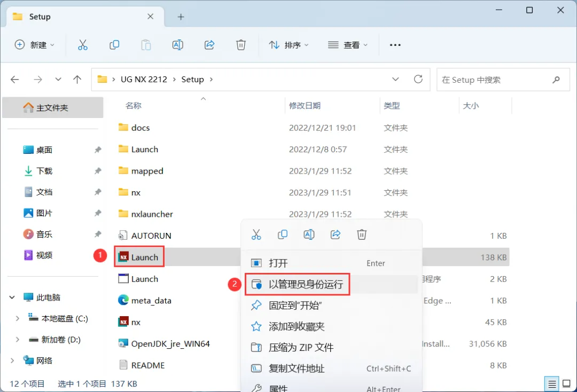
Task: Sort by 类型 column header
Action: 392,106
